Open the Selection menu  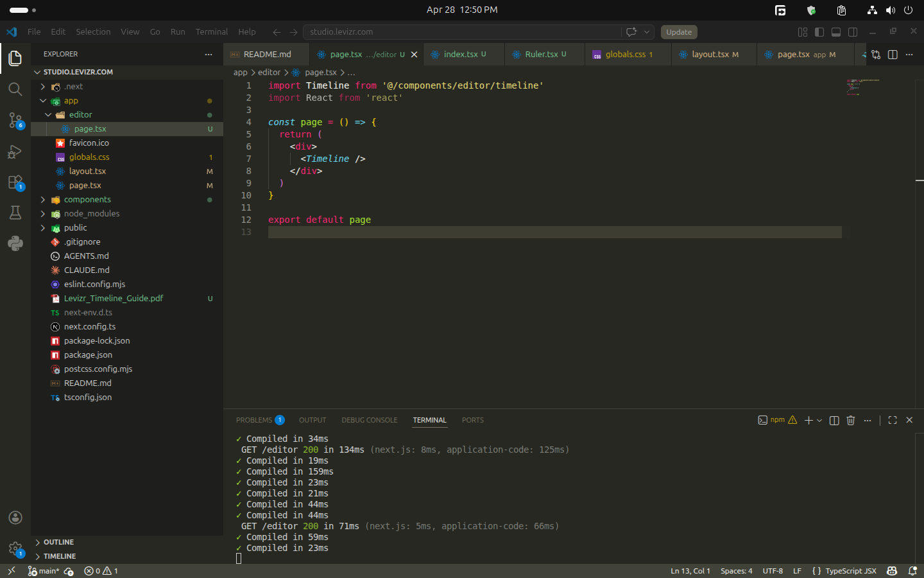pos(93,32)
